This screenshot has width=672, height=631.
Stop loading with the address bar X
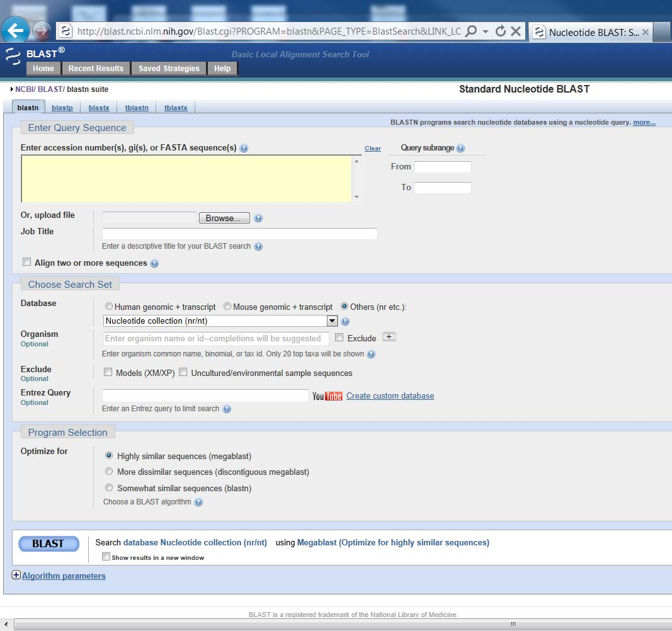[516, 31]
